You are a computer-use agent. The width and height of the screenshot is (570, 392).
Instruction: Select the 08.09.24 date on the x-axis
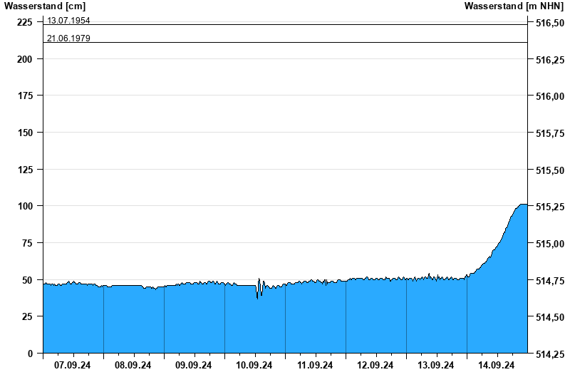pos(133,366)
